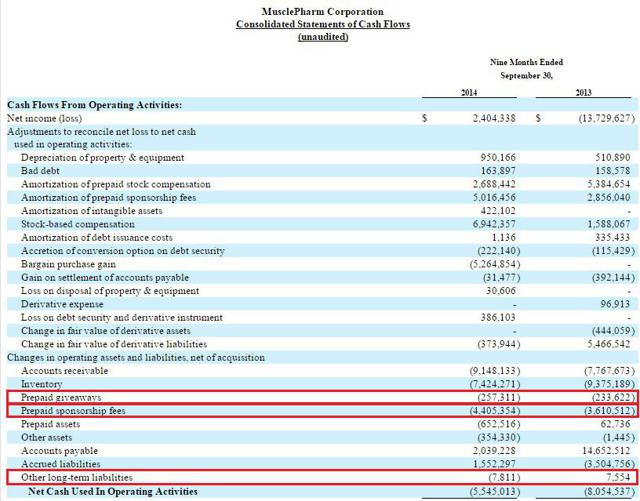Click Amortization of intangible assets label
Viewport: 640px width, 501px height.
click(92, 211)
